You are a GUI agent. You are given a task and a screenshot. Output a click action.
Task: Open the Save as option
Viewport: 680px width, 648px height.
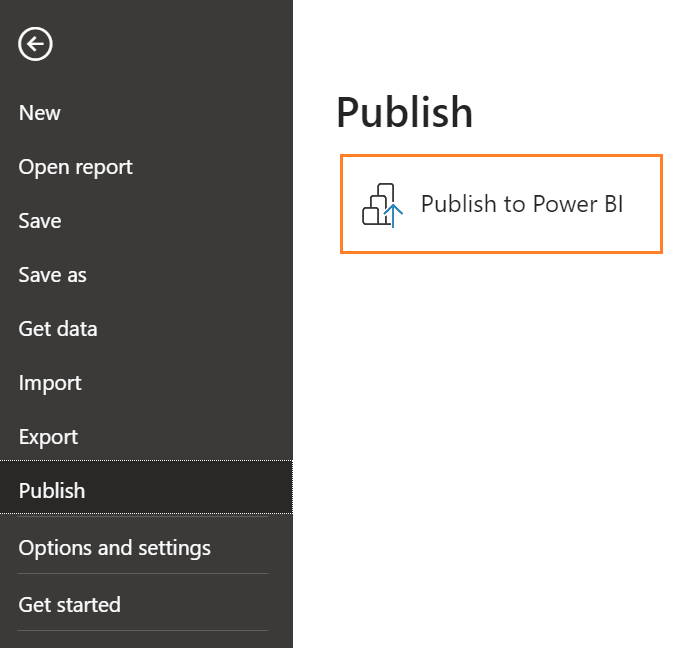[52, 275]
